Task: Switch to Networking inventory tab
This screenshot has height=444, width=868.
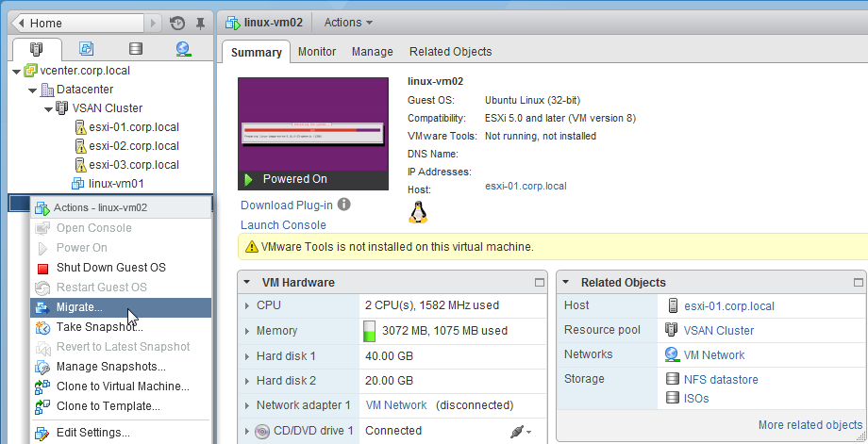Action: [x=183, y=49]
